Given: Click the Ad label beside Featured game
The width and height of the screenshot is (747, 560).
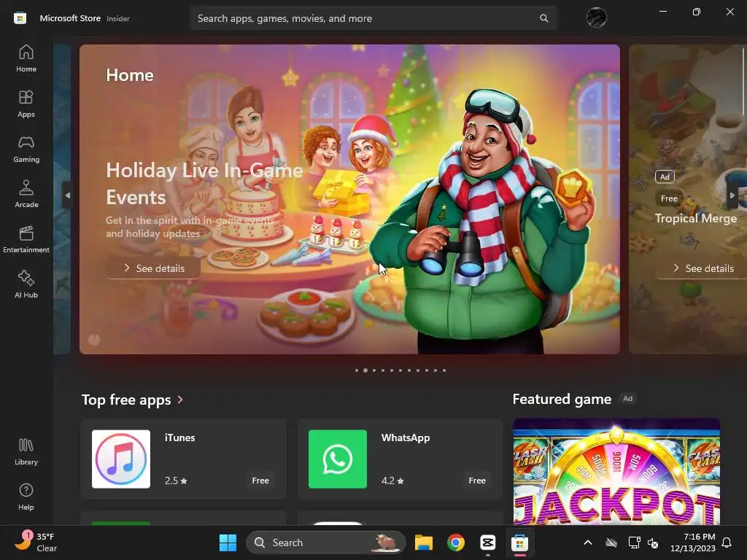Looking at the screenshot, I should pos(628,399).
